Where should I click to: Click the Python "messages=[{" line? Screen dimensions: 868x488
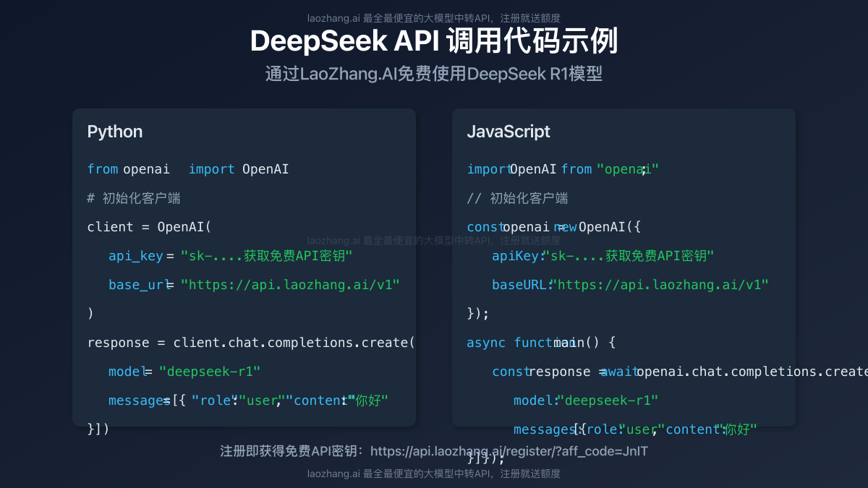tap(249, 401)
